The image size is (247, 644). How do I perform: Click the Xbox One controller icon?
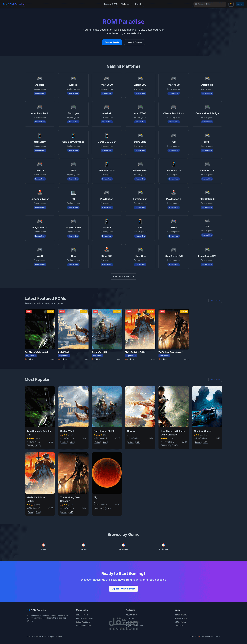(140, 250)
